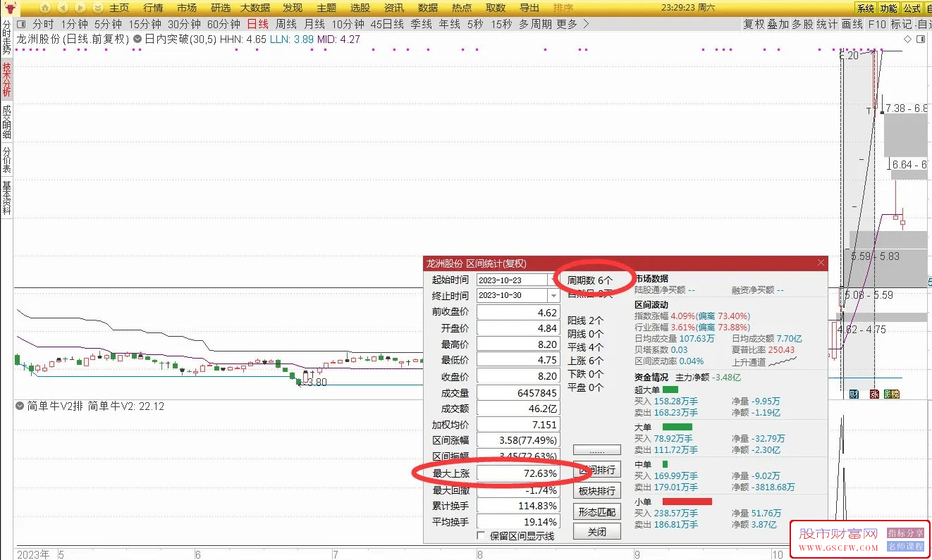The width and height of the screenshot is (932, 560).
Task: Click the 形态匹配 button
Action: click(x=597, y=511)
